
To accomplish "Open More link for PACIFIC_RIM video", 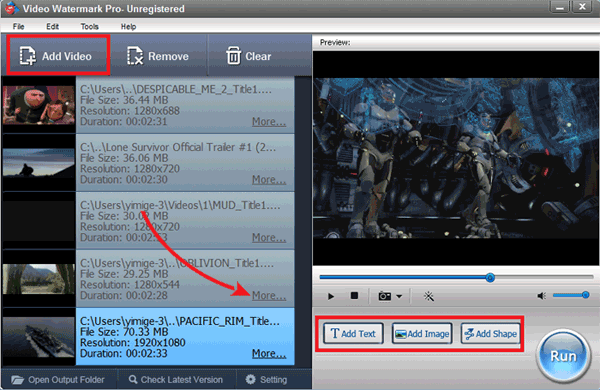I will [x=269, y=354].
